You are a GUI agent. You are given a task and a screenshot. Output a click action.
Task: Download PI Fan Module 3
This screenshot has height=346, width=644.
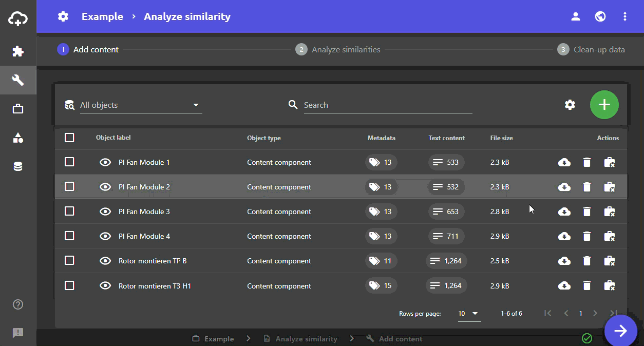tap(564, 212)
